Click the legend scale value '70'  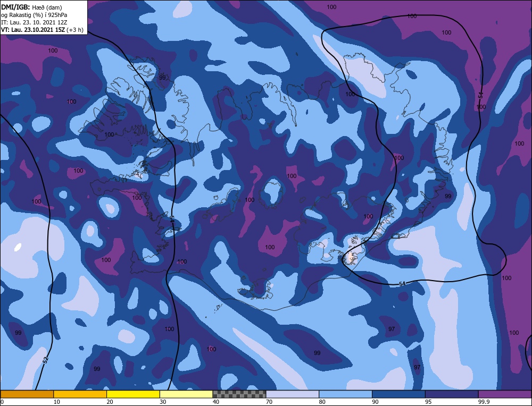[x=269, y=402]
